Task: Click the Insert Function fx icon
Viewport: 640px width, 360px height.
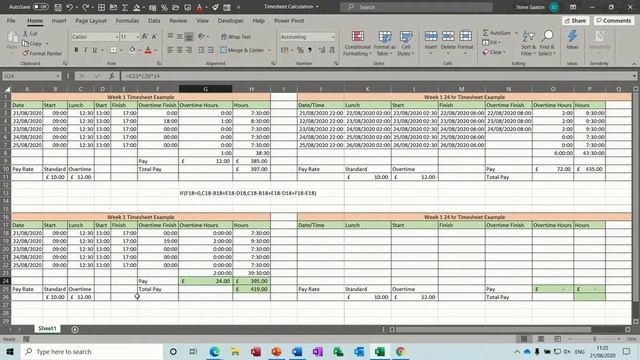Action: tap(111, 76)
